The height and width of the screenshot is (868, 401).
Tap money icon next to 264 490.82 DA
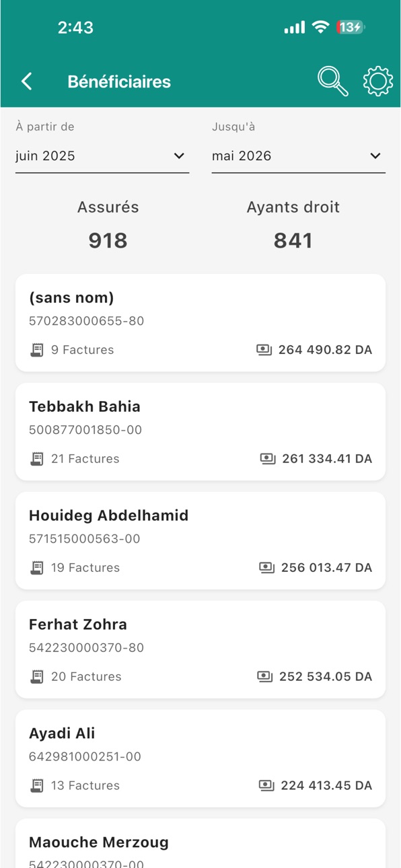(x=264, y=350)
